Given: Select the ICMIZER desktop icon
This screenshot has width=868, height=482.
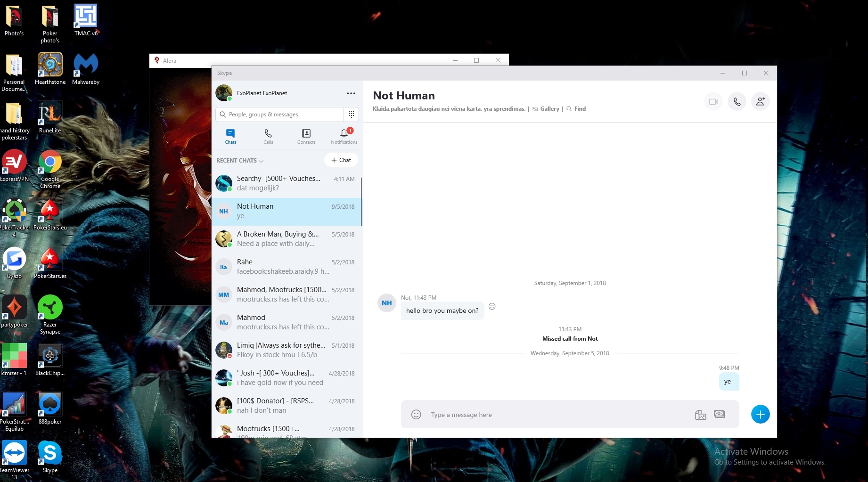Looking at the screenshot, I should (x=14, y=360).
